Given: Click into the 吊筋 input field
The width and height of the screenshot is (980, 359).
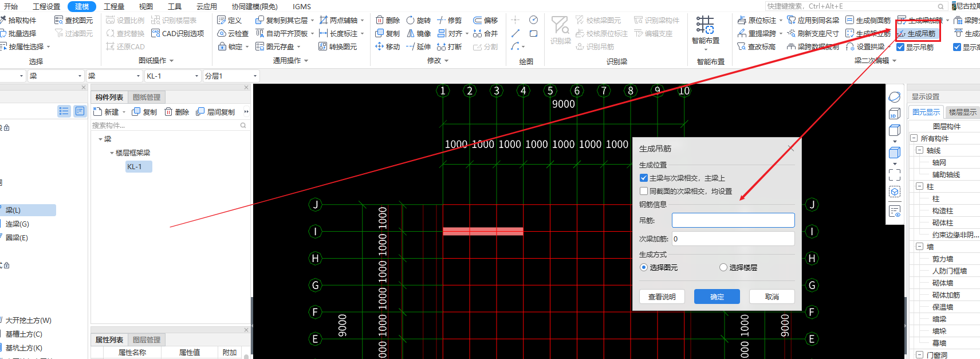Looking at the screenshot, I should [733, 220].
